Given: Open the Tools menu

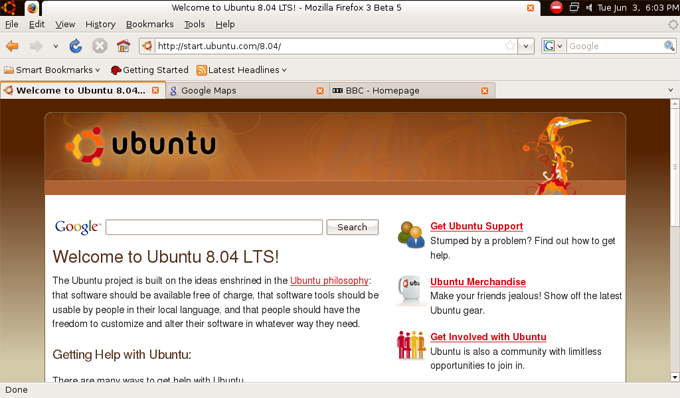Looking at the screenshot, I should pos(194,24).
